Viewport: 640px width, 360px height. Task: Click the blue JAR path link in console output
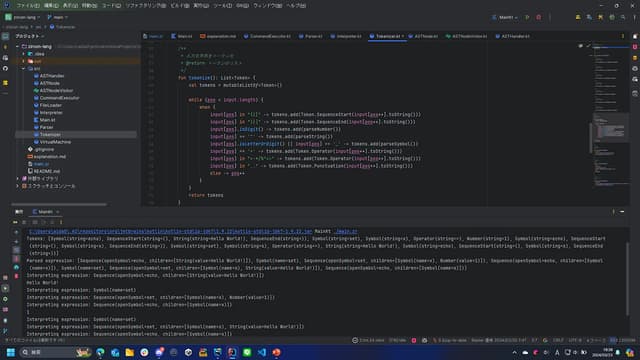170,231
